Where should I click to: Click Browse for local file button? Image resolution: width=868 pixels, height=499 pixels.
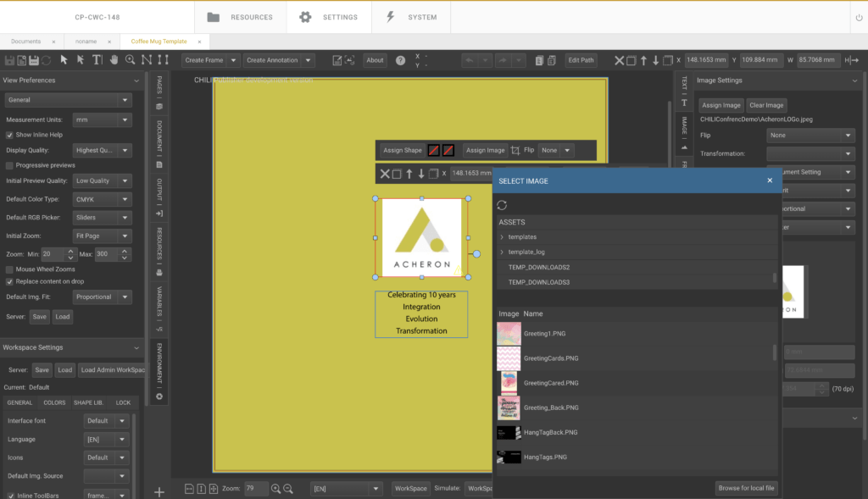[x=746, y=488]
